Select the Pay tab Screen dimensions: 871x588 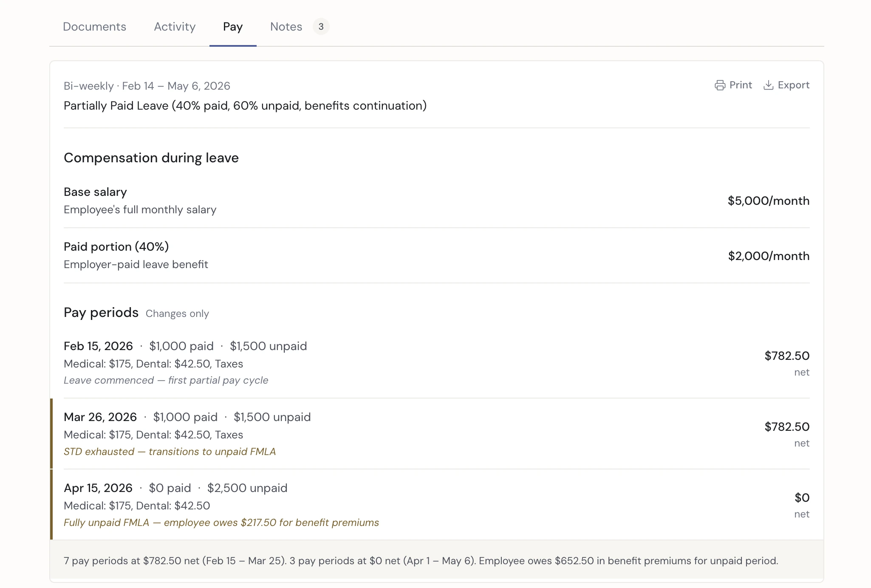233,27
